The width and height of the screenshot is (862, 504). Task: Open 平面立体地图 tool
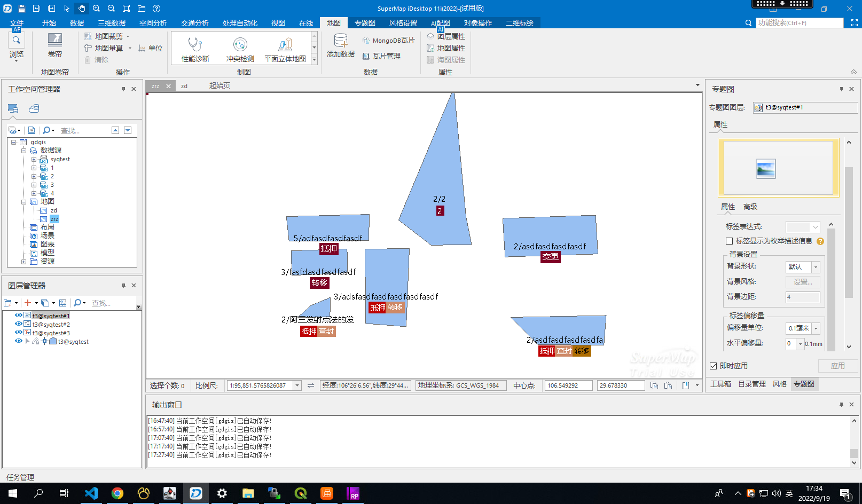coord(285,49)
